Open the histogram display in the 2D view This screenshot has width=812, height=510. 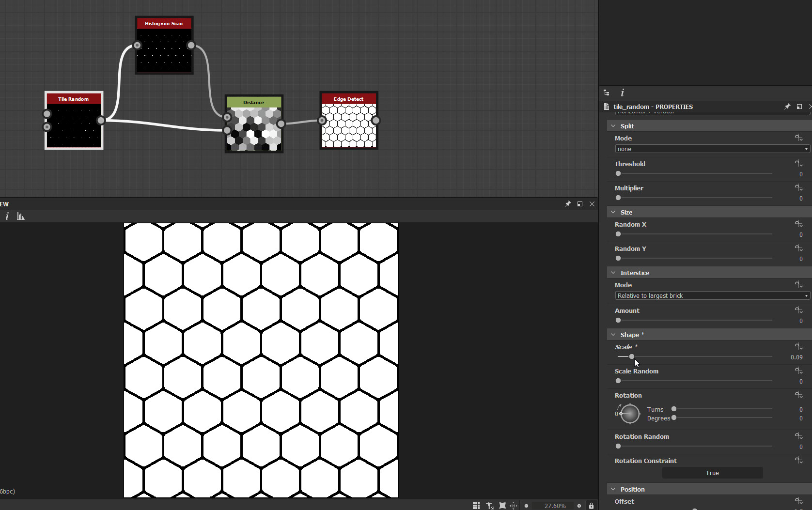coord(20,216)
